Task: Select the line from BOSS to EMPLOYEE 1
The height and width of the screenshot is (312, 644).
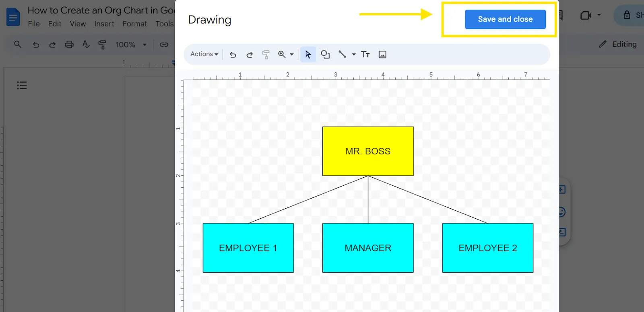Action: coord(308,199)
